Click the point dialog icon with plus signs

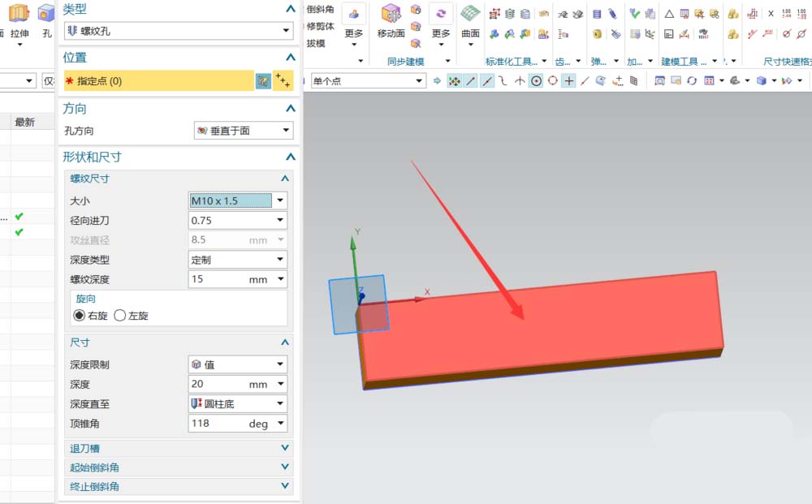click(283, 80)
